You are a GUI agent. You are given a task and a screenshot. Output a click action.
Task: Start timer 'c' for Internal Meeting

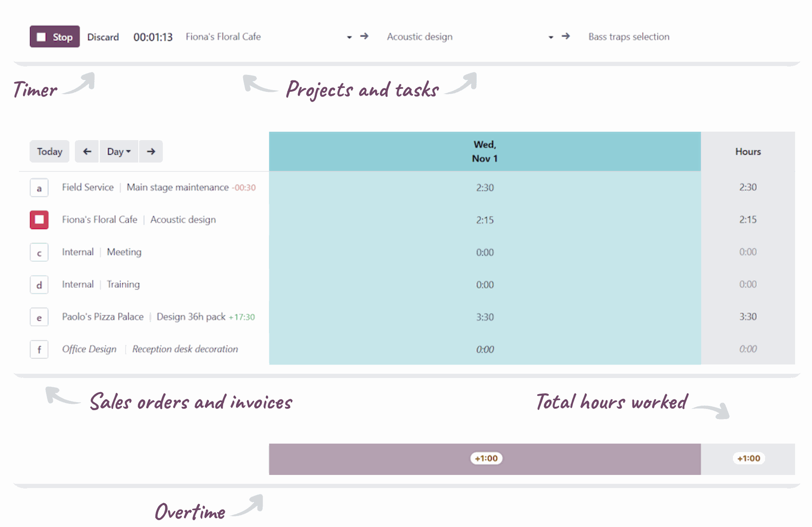click(39, 253)
